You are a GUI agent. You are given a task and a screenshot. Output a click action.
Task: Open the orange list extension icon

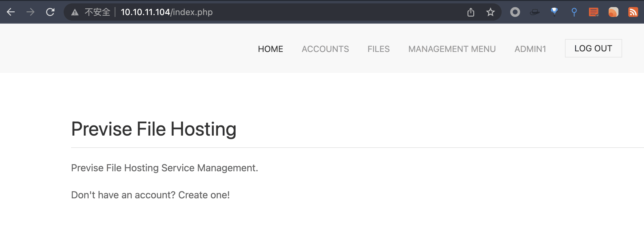(x=594, y=12)
